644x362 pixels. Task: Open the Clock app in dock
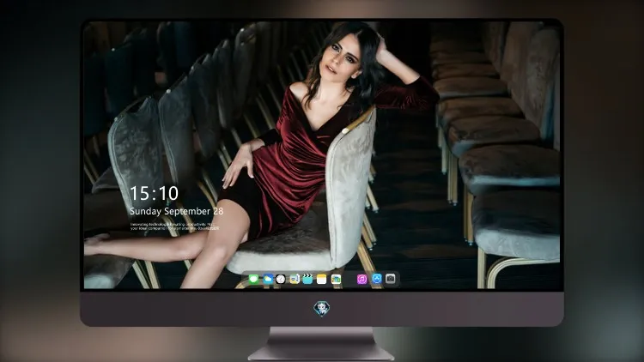(x=281, y=279)
